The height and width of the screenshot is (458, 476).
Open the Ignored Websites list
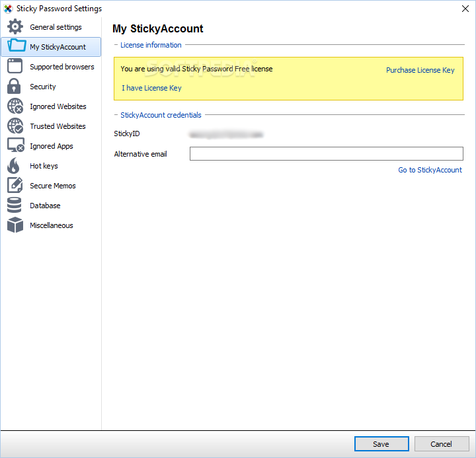tap(51, 106)
